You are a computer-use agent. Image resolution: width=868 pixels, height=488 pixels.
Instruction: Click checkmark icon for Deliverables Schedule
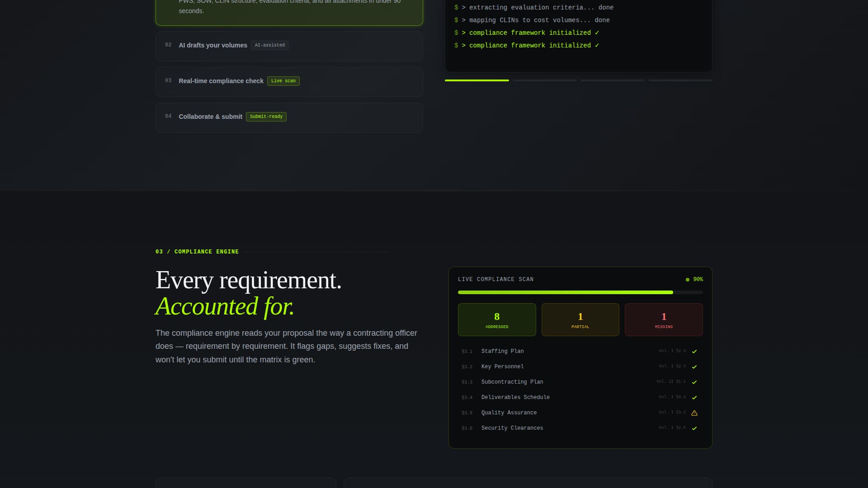click(x=694, y=397)
